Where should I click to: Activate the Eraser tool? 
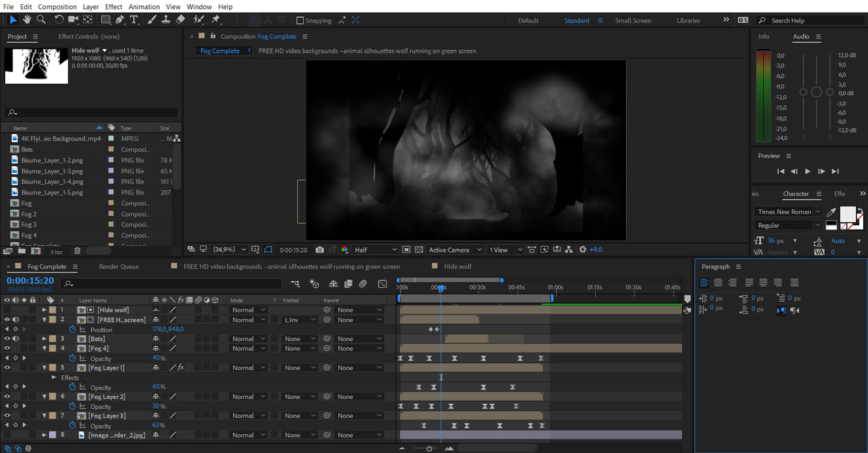tap(180, 20)
